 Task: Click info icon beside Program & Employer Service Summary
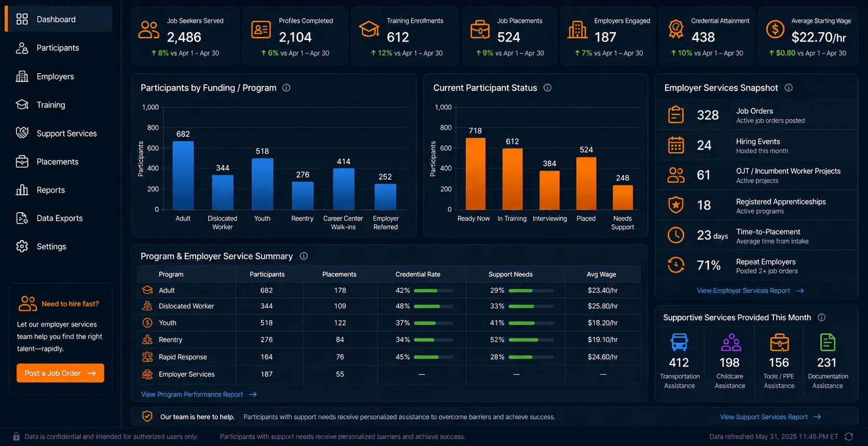point(304,256)
